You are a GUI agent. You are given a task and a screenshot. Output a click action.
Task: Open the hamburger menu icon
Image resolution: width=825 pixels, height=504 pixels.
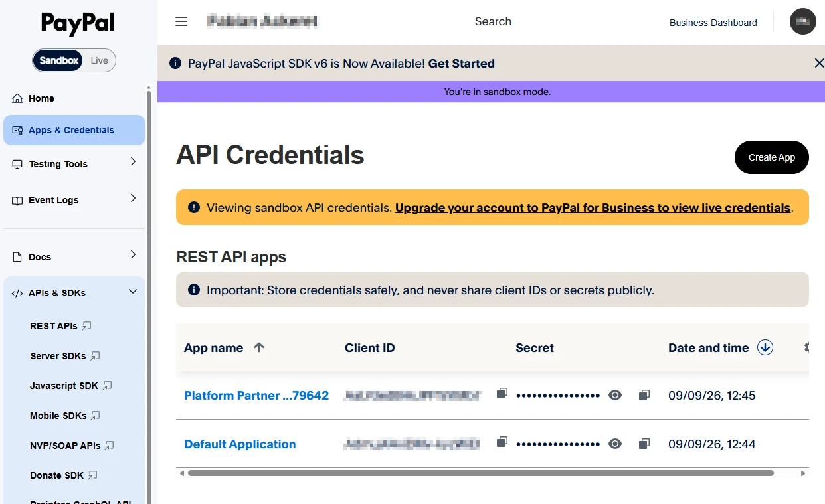click(181, 21)
